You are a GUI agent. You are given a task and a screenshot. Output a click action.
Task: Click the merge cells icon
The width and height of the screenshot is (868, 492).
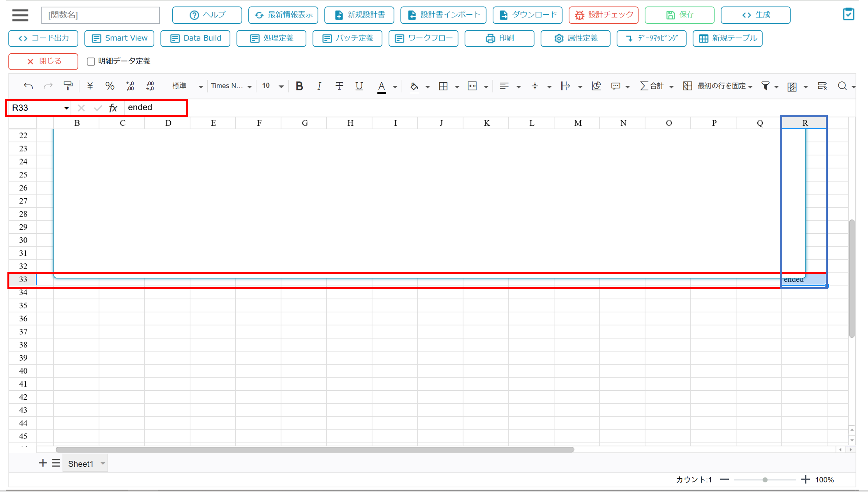[x=472, y=86]
